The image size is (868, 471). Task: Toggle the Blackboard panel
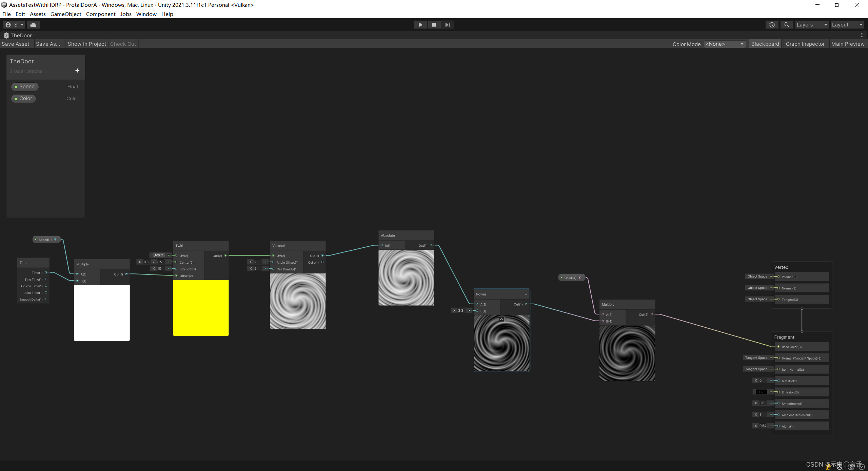(765, 44)
